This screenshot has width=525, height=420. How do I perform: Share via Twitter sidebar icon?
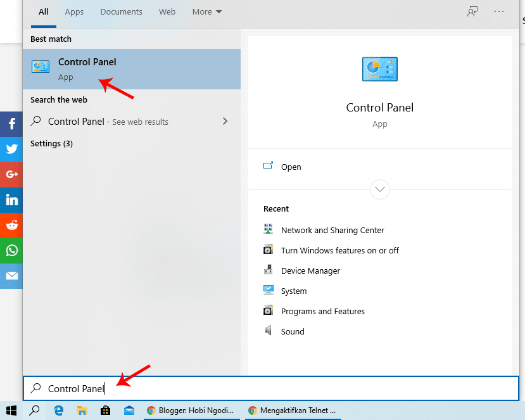pos(11,150)
